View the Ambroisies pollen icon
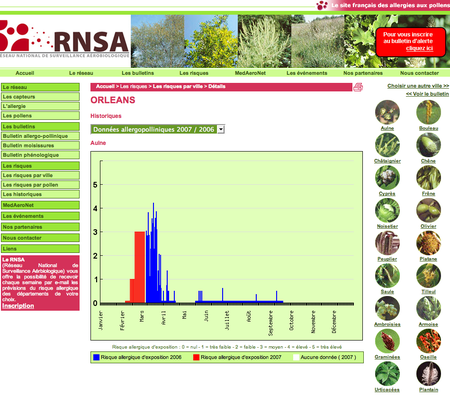 [x=387, y=308]
